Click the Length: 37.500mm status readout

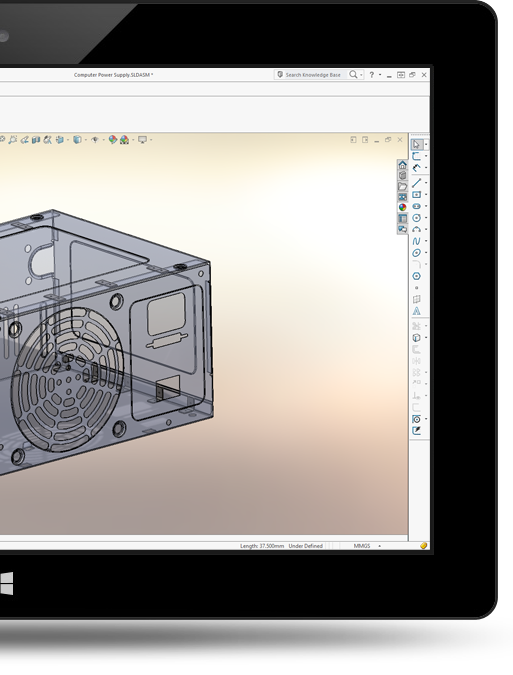pos(262,546)
